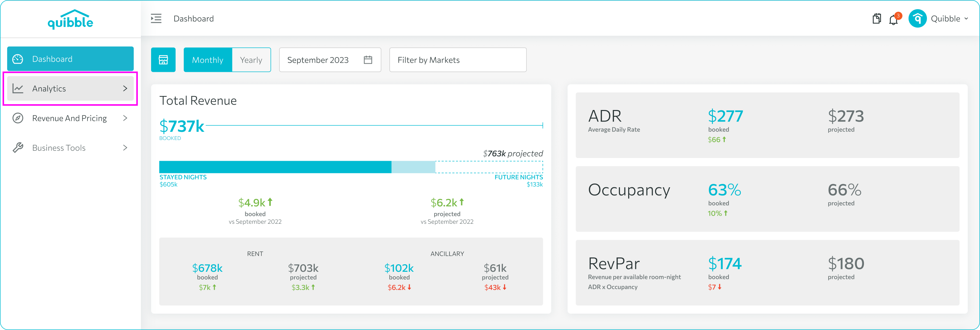The height and width of the screenshot is (330, 980).
Task: Click the Dashboard gauge icon
Action: point(18,59)
